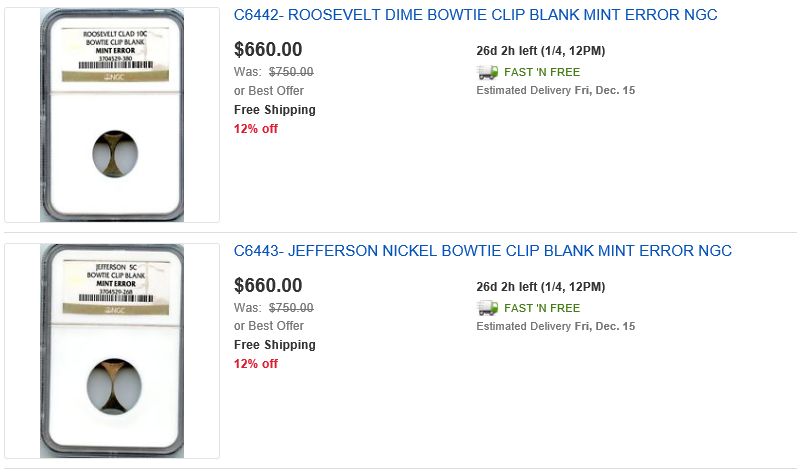Click "Free Shipping" on the Roosevelt dime listing

(275, 110)
